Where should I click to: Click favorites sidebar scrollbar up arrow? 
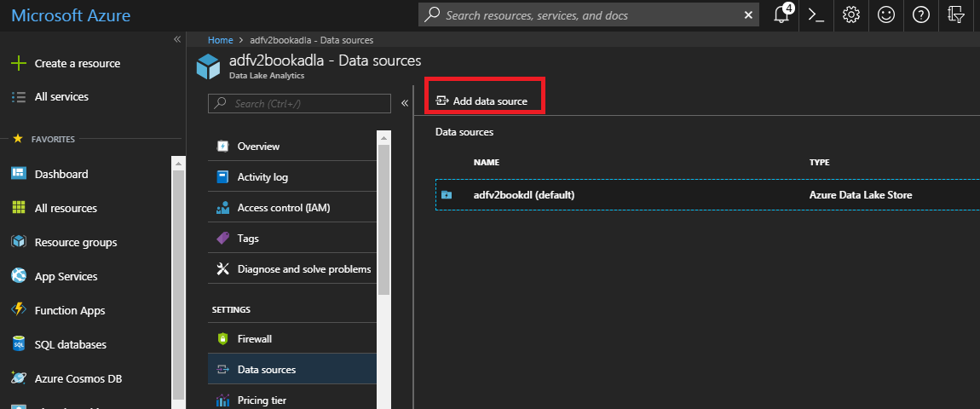[x=177, y=163]
